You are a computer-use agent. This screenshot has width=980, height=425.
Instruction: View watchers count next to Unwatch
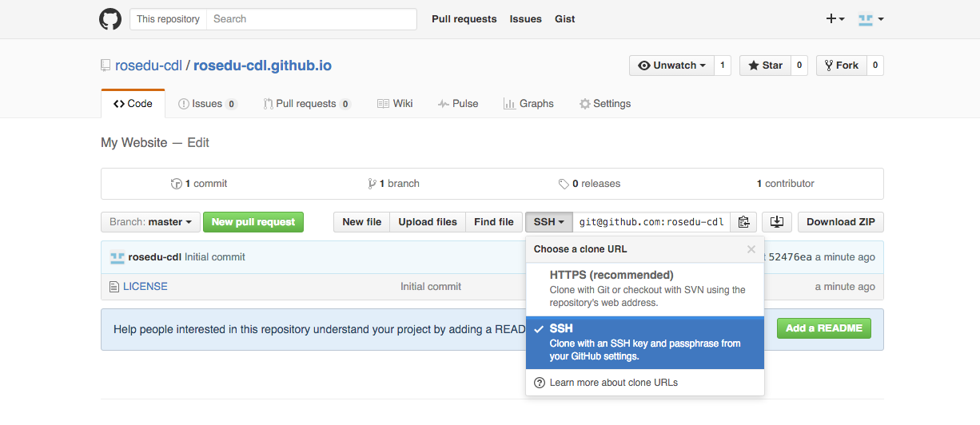[723, 66]
